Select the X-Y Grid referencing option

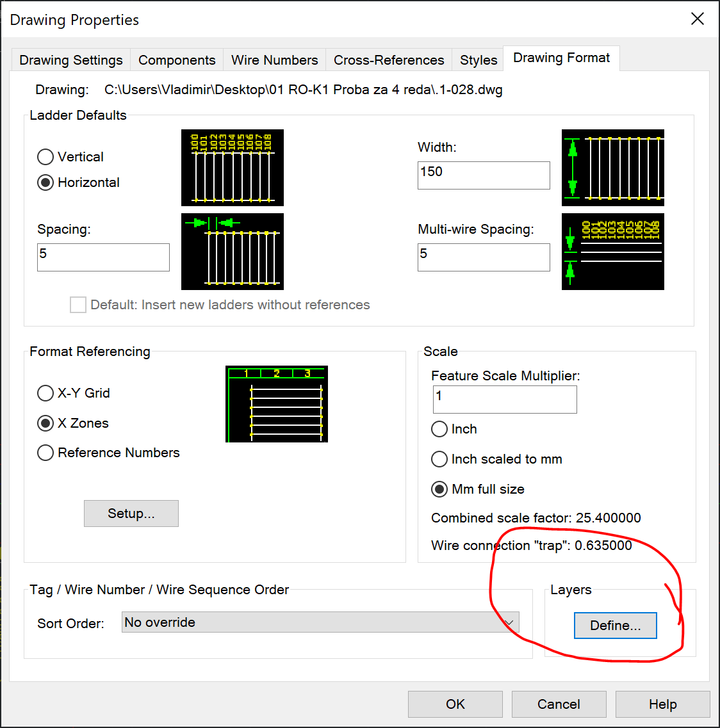tap(45, 393)
